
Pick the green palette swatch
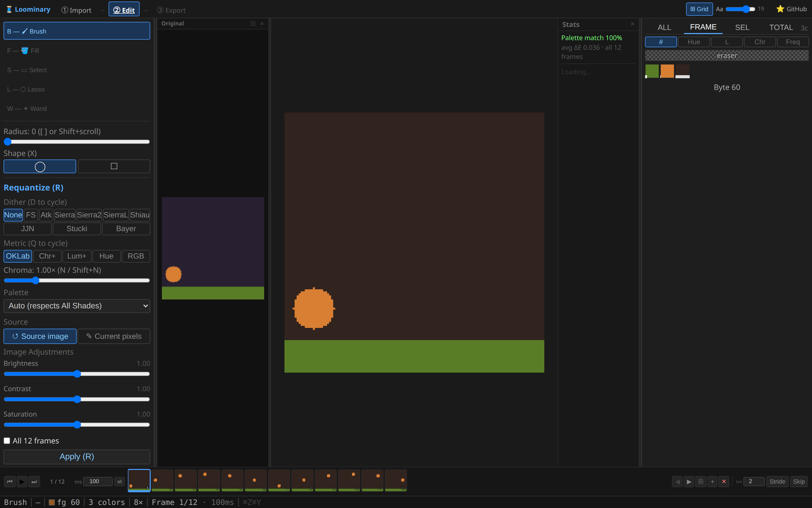(x=652, y=71)
